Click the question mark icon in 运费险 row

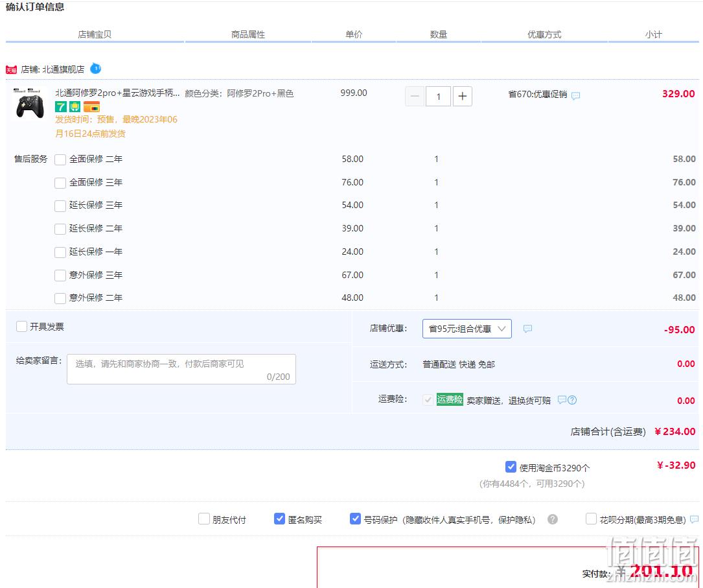coord(572,399)
